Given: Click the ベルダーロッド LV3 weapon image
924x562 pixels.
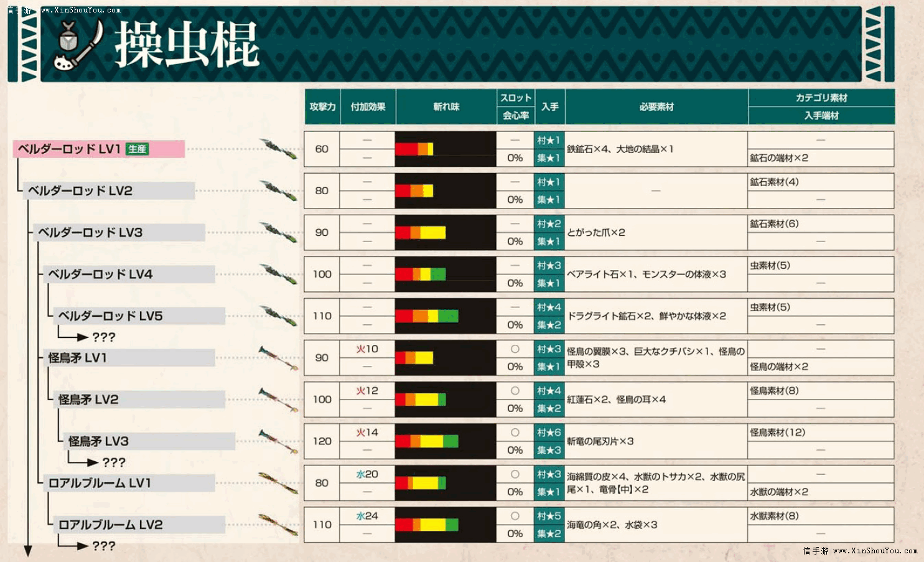Looking at the screenshot, I should [x=278, y=233].
